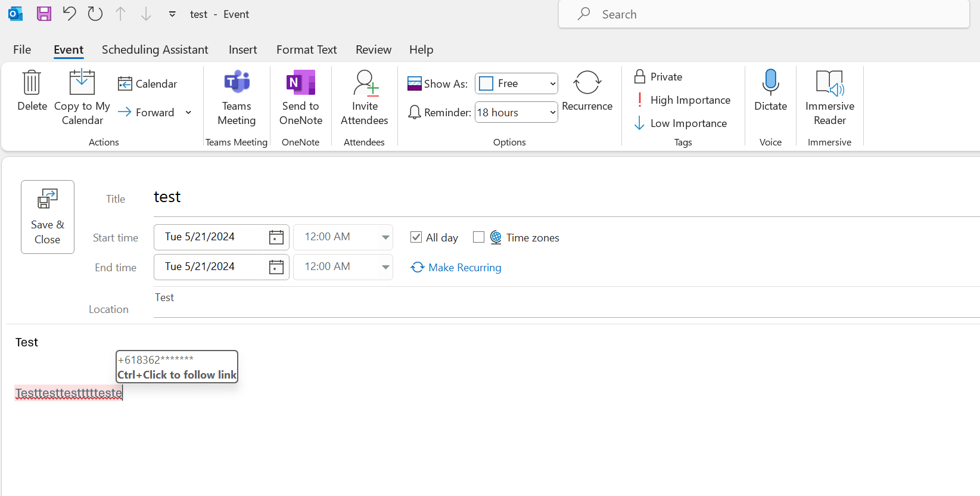
Task: Open the Format Text tab
Action: (x=307, y=49)
